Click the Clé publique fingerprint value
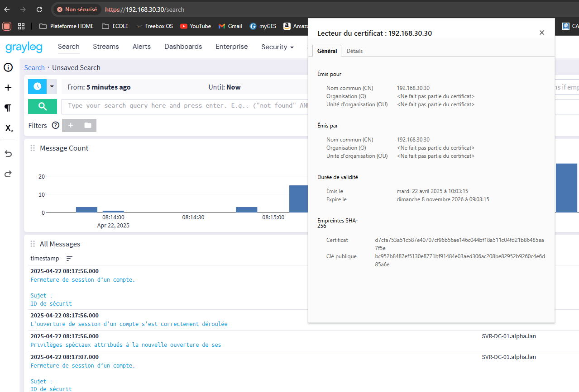The width and height of the screenshot is (579, 392). pyautogui.click(x=460, y=260)
